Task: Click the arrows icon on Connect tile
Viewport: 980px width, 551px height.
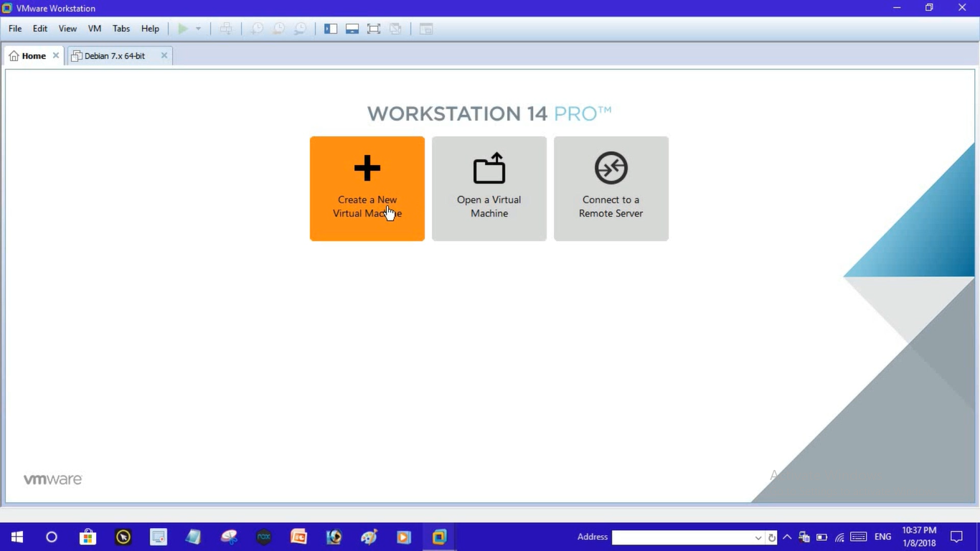Action: pyautogui.click(x=611, y=168)
